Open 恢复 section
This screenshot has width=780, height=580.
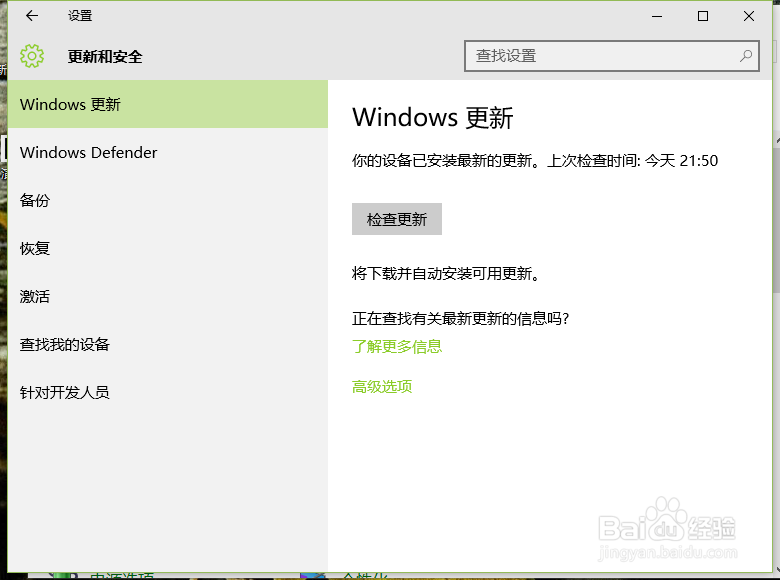pyautogui.click(x=168, y=248)
